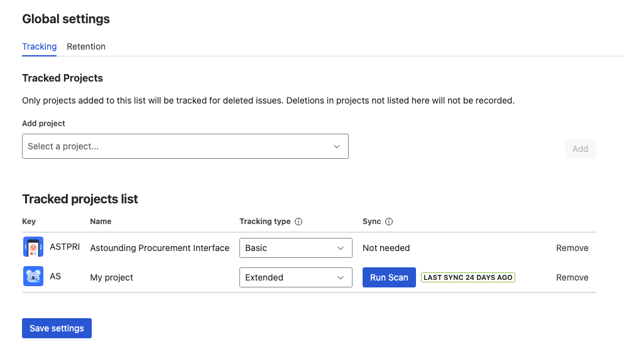The height and width of the screenshot is (364, 624).
Task: Switch to the Retention tab
Action: [86, 46]
